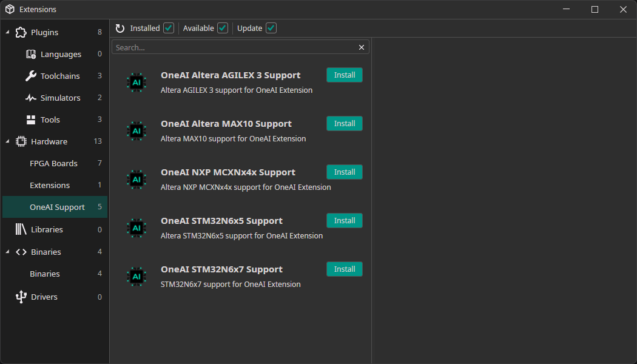Uncheck the Installed filter checkbox
Image resolution: width=637 pixels, height=364 pixels.
tap(168, 27)
